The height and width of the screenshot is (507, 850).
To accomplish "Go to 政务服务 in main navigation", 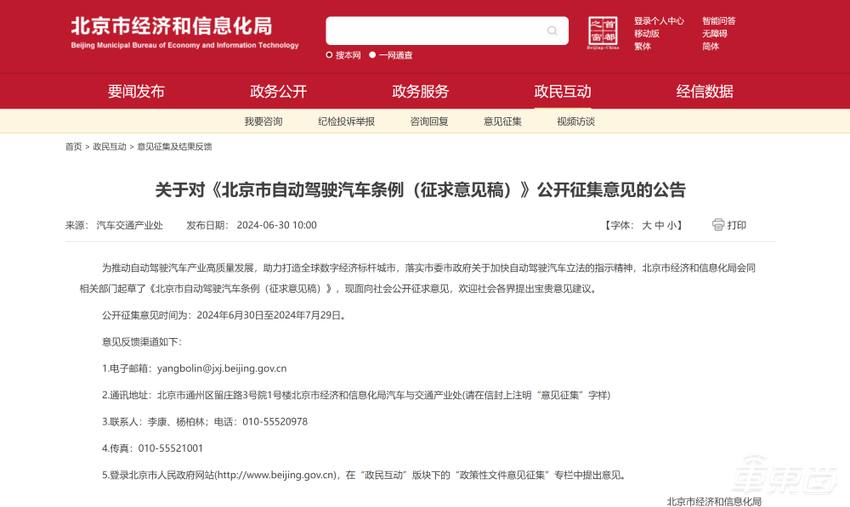I will (420, 91).
